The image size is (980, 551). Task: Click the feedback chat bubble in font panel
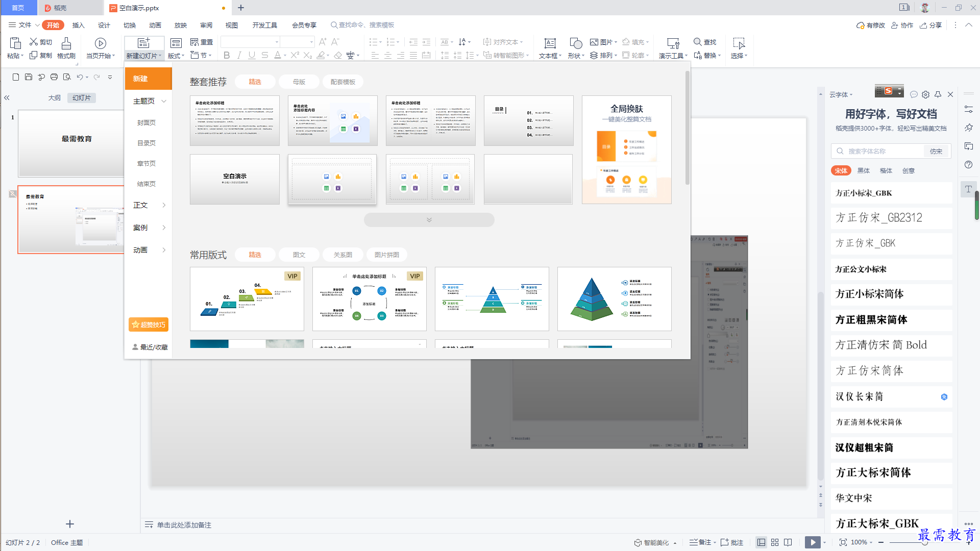click(x=914, y=94)
